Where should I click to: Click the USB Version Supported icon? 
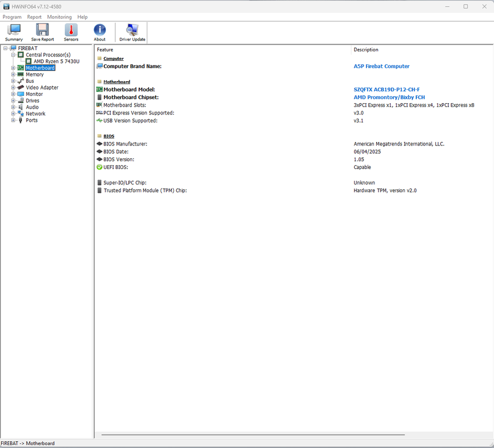pos(99,121)
